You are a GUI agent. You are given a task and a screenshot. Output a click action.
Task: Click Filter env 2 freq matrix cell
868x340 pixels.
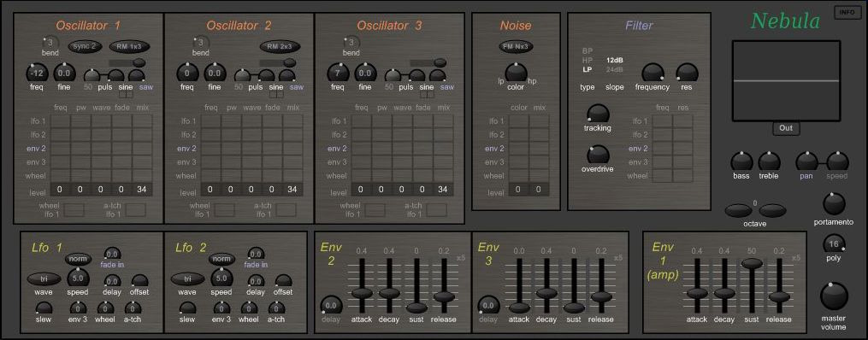(x=663, y=148)
